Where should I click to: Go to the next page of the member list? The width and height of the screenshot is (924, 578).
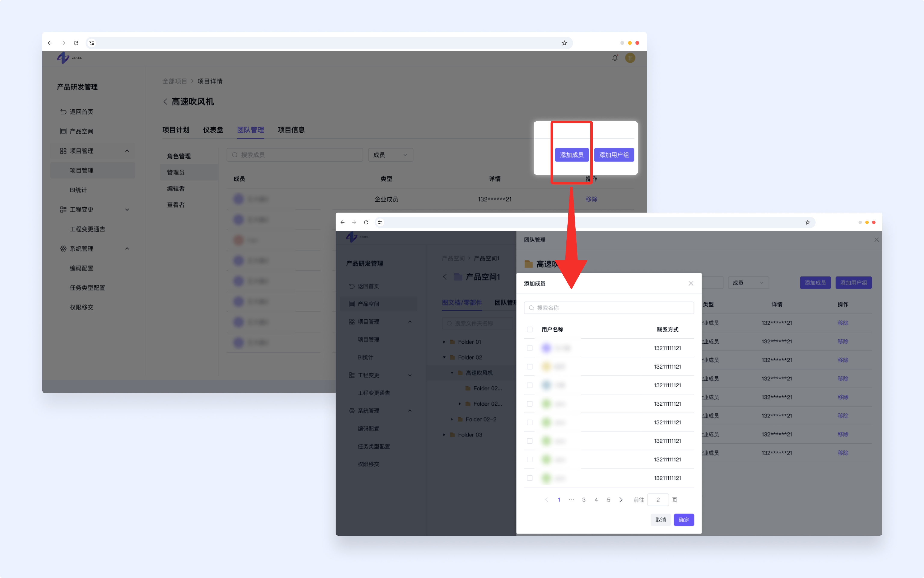621,500
